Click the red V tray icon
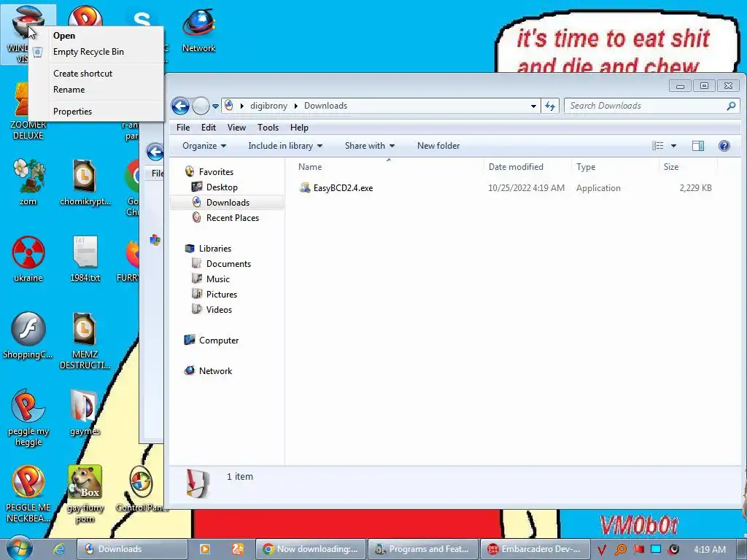 pyautogui.click(x=602, y=550)
